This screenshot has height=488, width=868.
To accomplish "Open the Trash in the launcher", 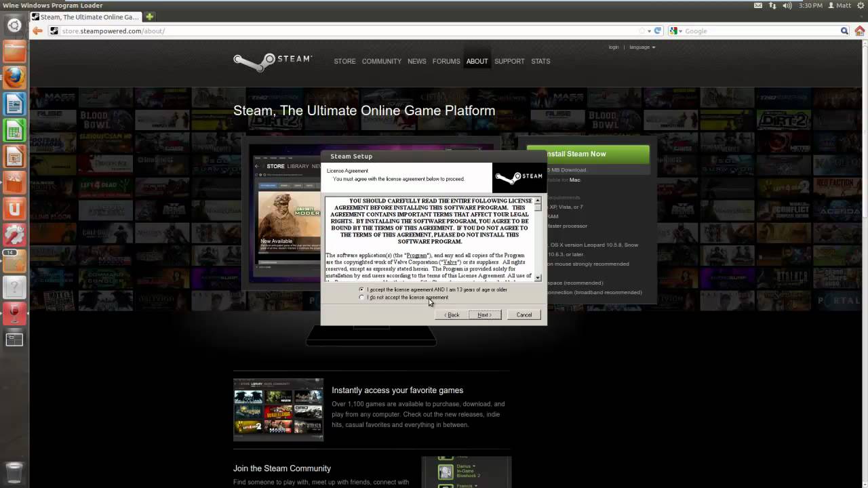I will [14, 472].
